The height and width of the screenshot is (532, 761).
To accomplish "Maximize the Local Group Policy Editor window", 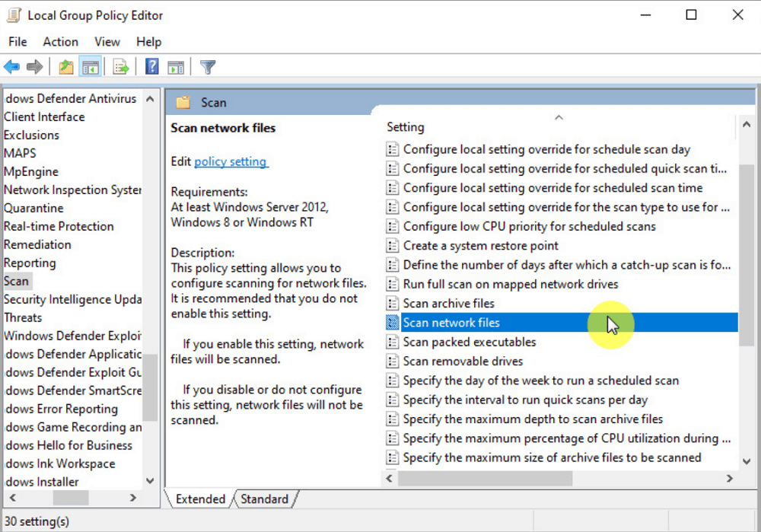I will click(x=691, y=15).
